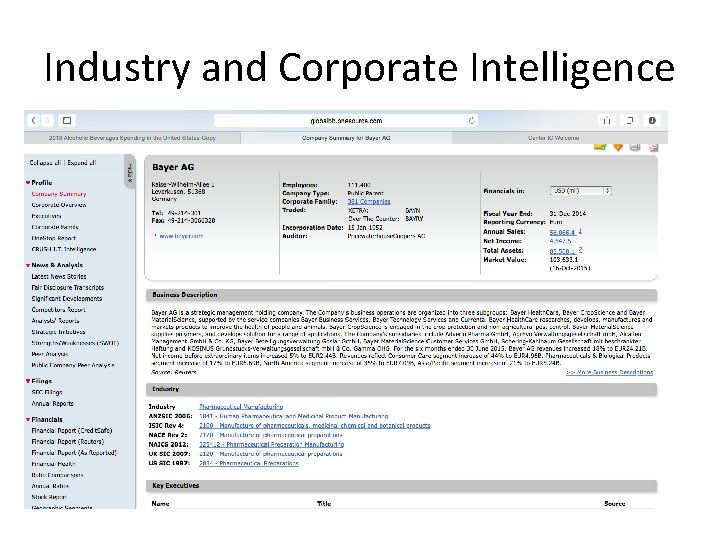Click Expand all in the sidebar
This screenshot has height=540, width=720.
(x=81, y=163)
